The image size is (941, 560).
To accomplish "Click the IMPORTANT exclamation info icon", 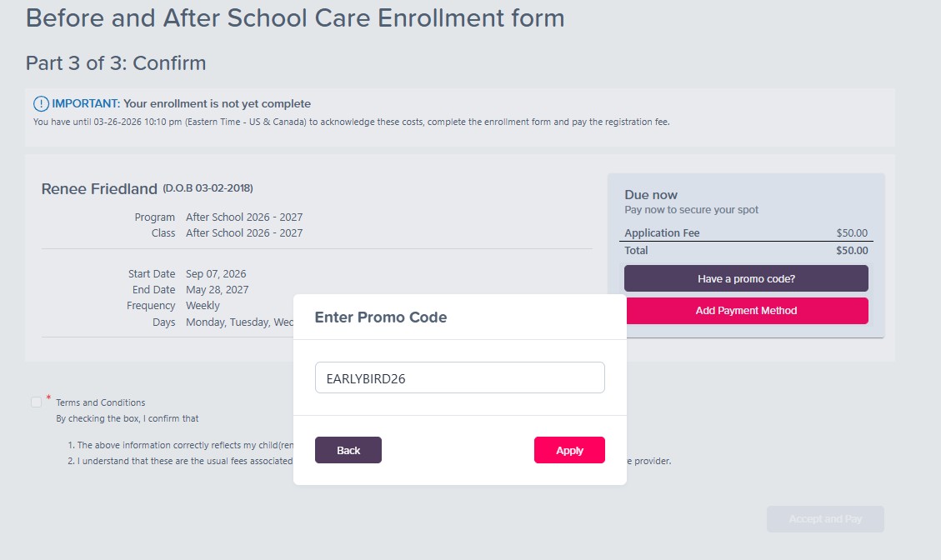I will pyautogui.click(x=41, y=104).
